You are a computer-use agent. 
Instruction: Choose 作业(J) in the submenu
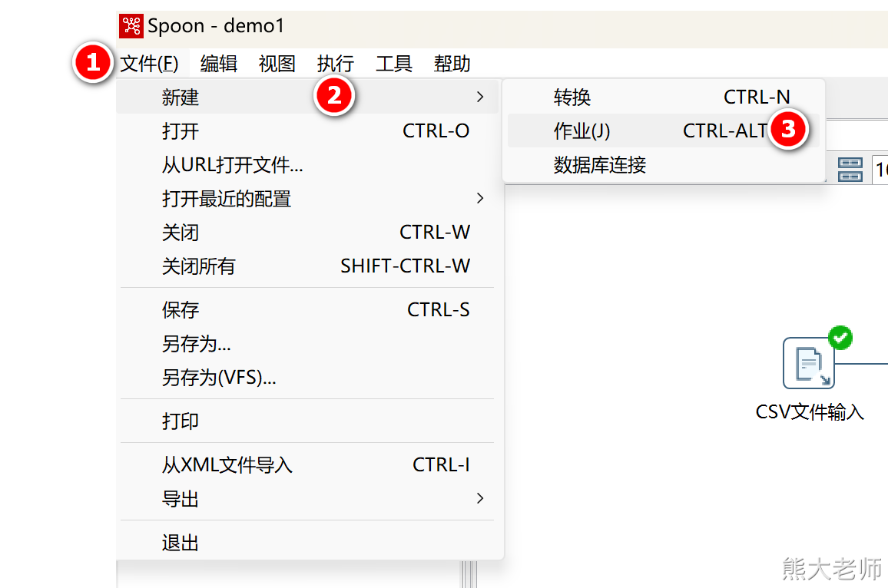pyautogui.click(x=582, y=131)
